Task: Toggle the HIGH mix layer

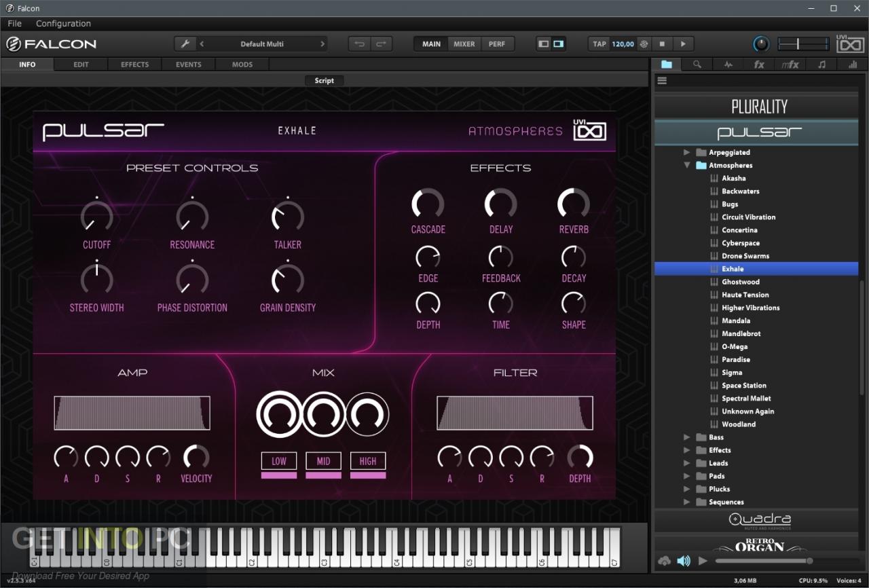Action: 368,461
